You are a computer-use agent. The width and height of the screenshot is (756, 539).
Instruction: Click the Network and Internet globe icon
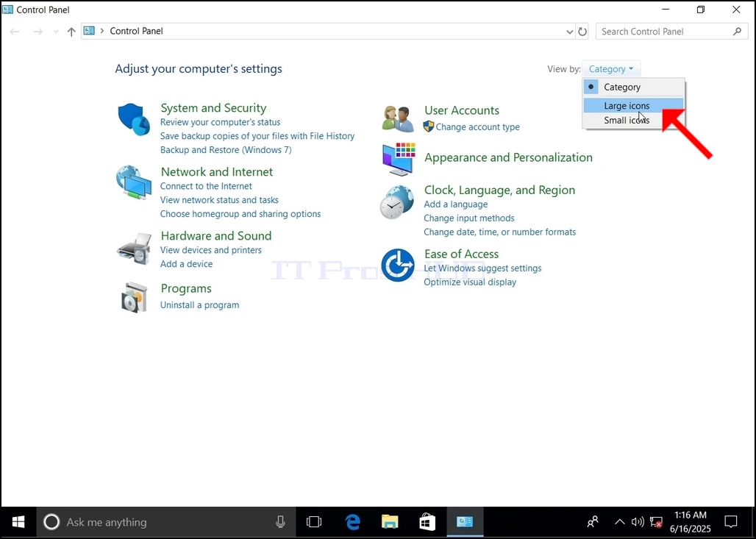(x=134, y=182)
